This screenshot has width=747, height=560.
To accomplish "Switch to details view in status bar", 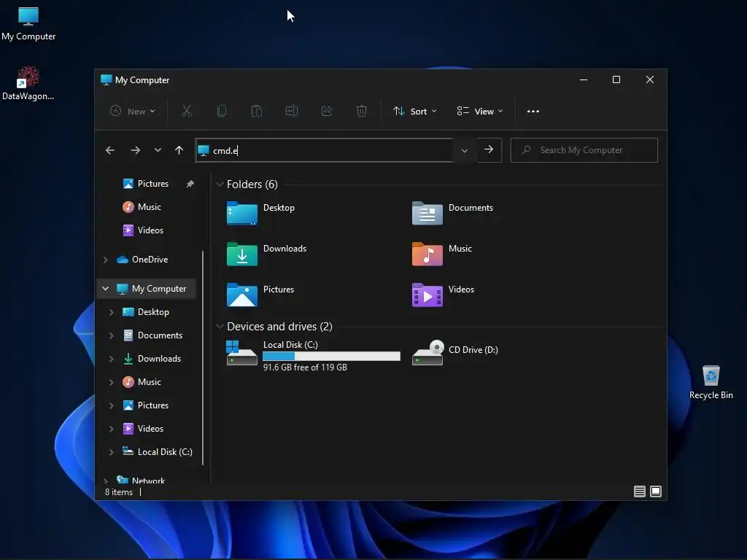I will [x=640, y=491].
